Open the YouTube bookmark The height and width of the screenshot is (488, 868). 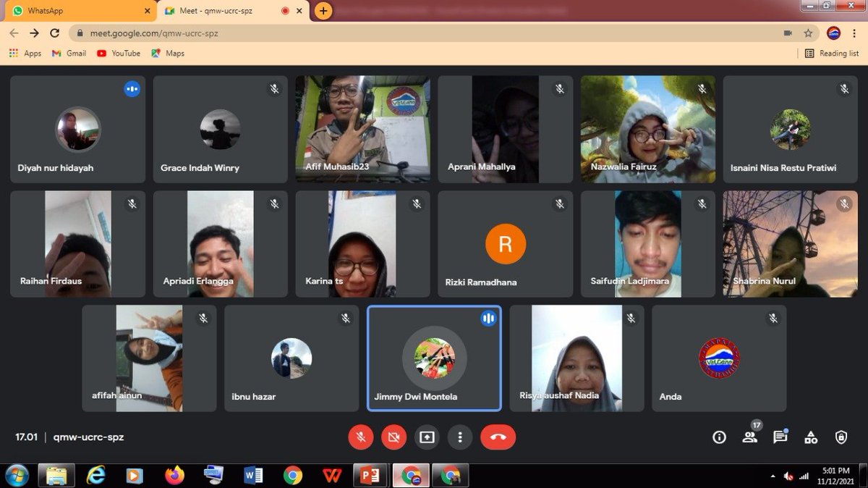(119, 54)
